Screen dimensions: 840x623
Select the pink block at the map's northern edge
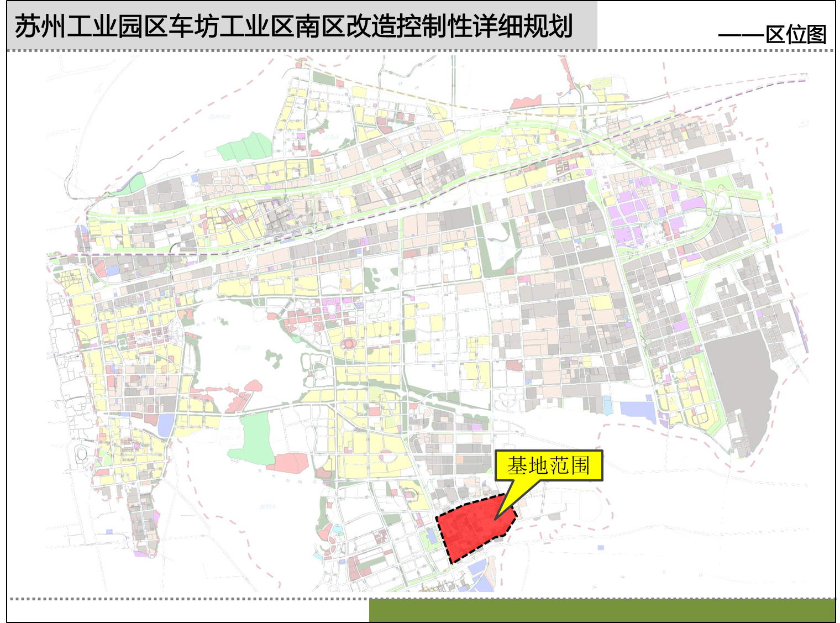(525, 102)
